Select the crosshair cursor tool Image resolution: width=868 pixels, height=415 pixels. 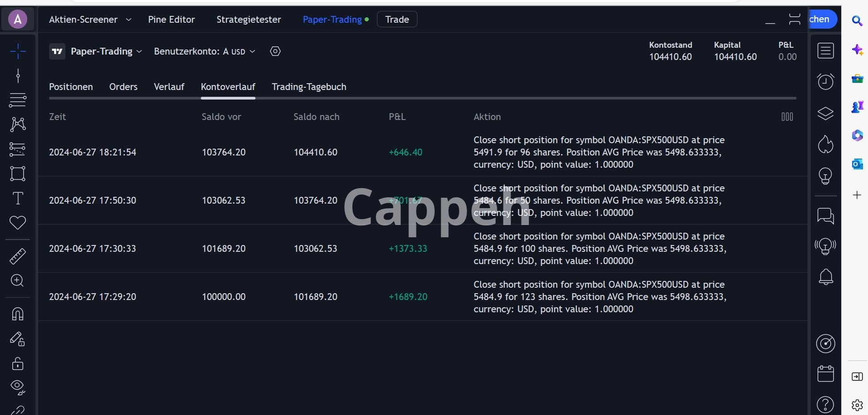[x=18, y=51]
